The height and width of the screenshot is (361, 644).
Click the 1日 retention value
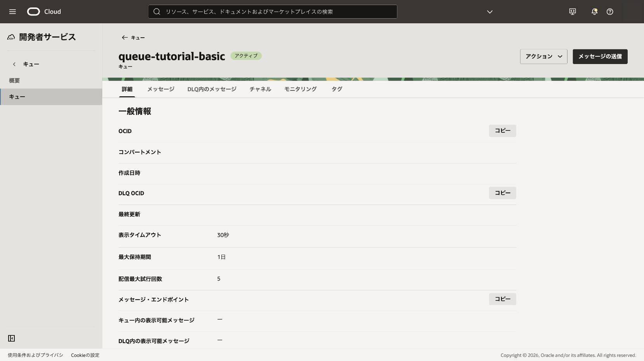pos(221,257)
